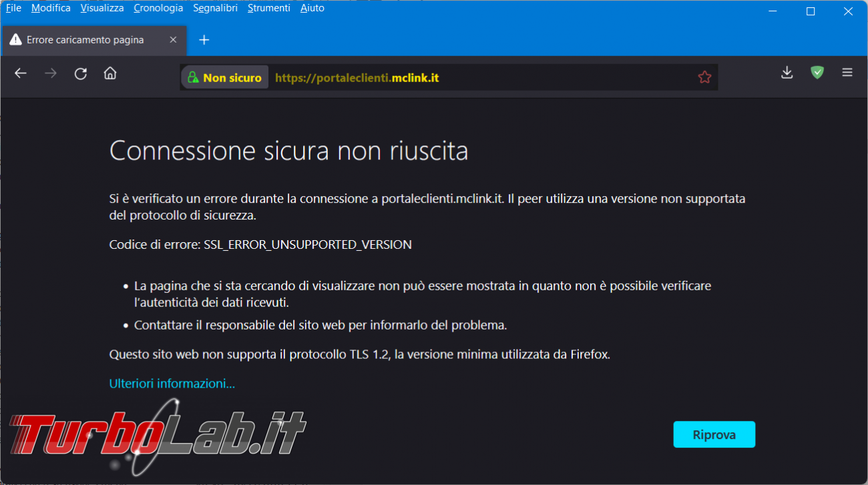Open the File menu
Screen dimensions: 868x485
(13, 8)
